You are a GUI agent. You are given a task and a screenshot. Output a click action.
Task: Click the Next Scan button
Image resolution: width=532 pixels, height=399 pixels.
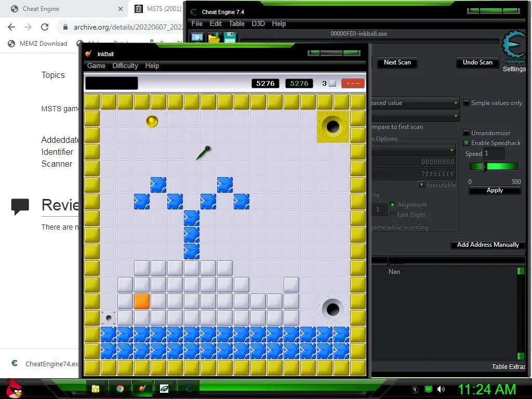[x=397, y=62]
